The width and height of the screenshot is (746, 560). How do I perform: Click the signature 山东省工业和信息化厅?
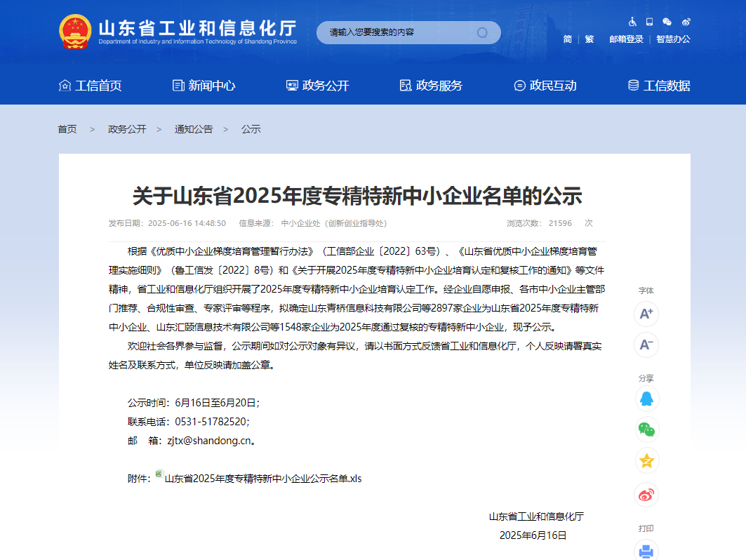tap(536, 516)
